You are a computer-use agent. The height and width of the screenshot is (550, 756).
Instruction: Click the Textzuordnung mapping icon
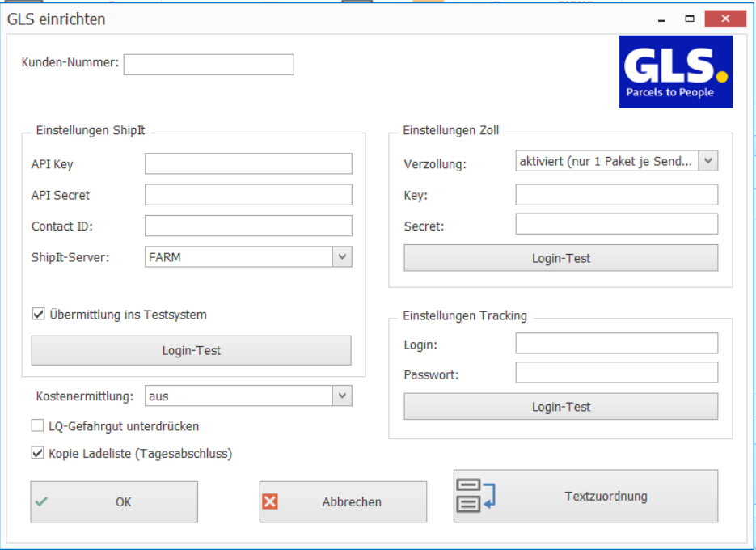475,496
